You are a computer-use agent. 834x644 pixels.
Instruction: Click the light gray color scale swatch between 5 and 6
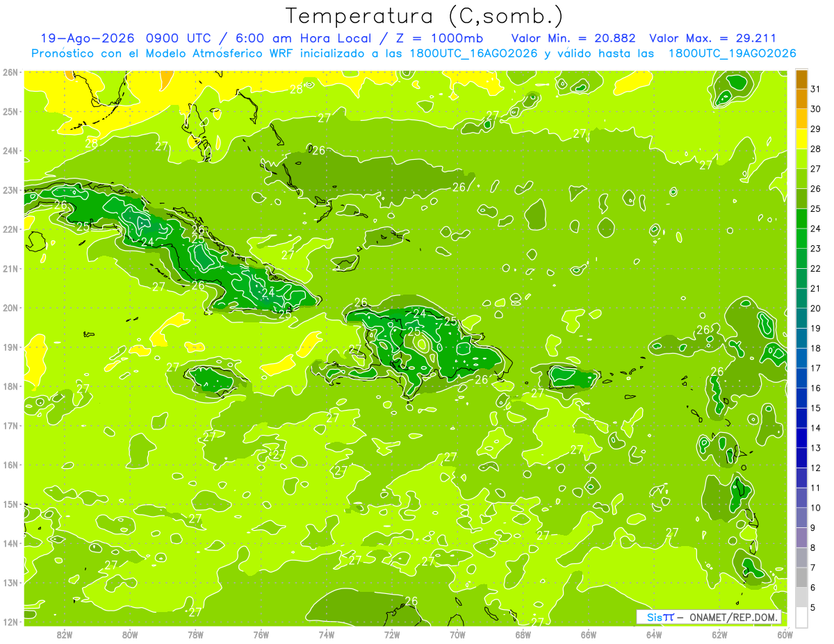tap(801, 597)
